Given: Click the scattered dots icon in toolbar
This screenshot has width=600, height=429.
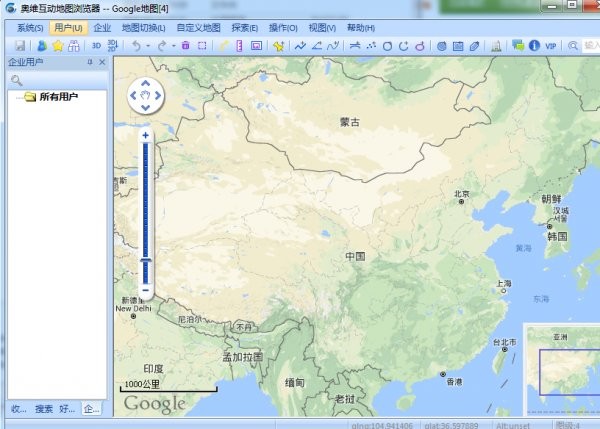Looking at the screenshot, I should click(x=371, y=46).
